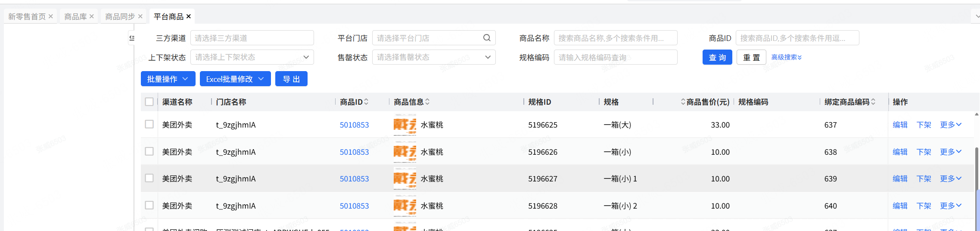Sort by 商品售价(元) column arrows

click(x=683, y=102)
